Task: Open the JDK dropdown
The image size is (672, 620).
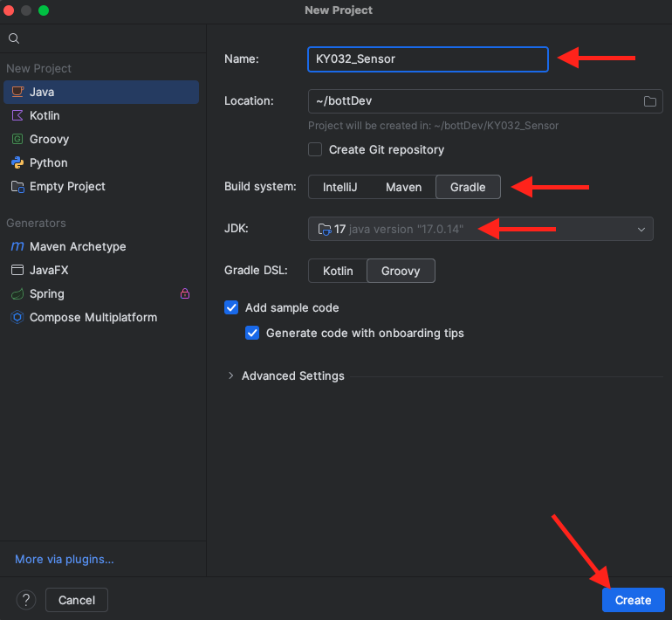Action: click(x=480, y=229)
